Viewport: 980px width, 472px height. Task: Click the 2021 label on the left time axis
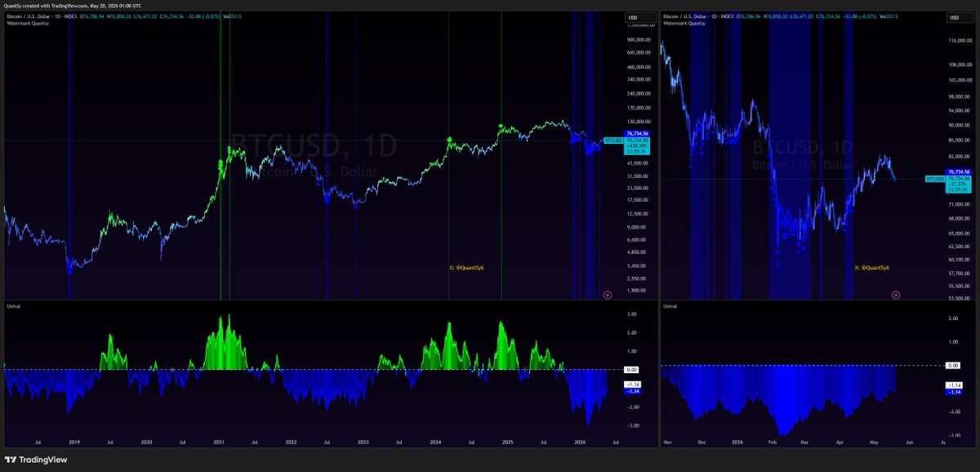pos(220,442)
